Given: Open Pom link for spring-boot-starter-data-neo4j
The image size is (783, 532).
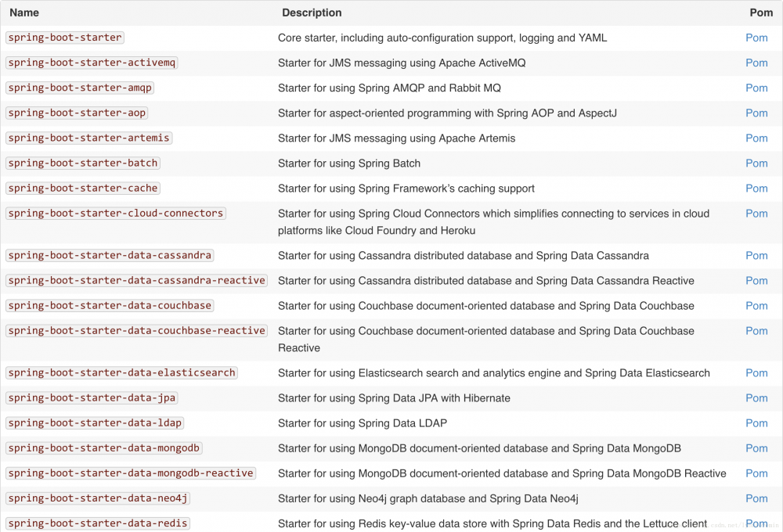Looking at the screenshot, I should click(756, 498).
